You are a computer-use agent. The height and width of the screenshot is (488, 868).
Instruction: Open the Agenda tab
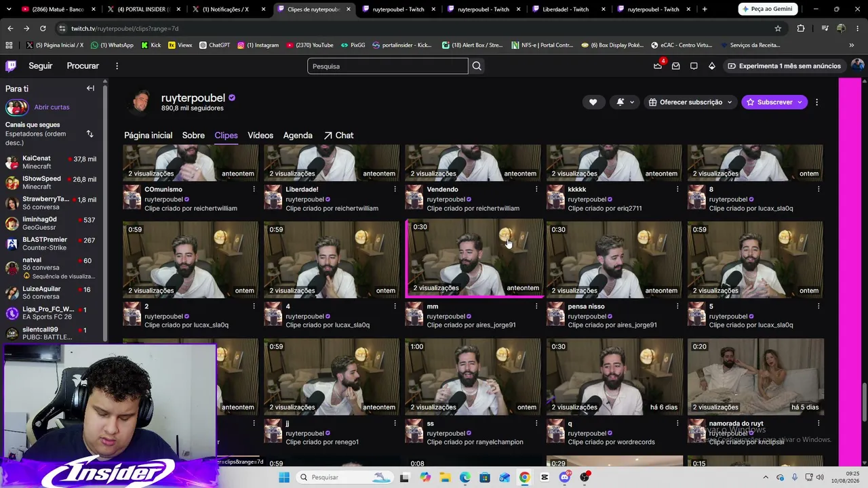298,136
